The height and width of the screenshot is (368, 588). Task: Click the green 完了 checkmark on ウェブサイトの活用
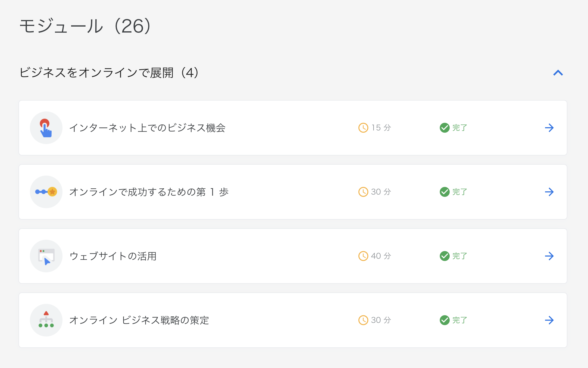click(x=445, y=256)
